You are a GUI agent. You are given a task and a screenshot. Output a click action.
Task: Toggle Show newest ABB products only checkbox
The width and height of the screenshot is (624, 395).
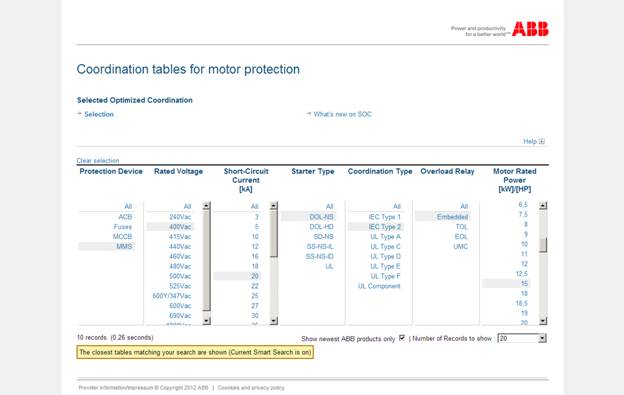click(x=402, y=338)
